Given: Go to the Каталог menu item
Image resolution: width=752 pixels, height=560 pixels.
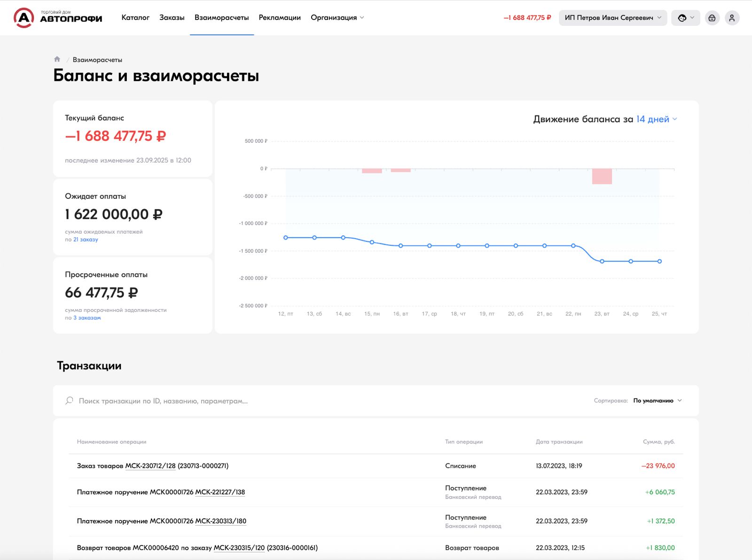Looking at the screenshot, I should (x=135, y=18).
